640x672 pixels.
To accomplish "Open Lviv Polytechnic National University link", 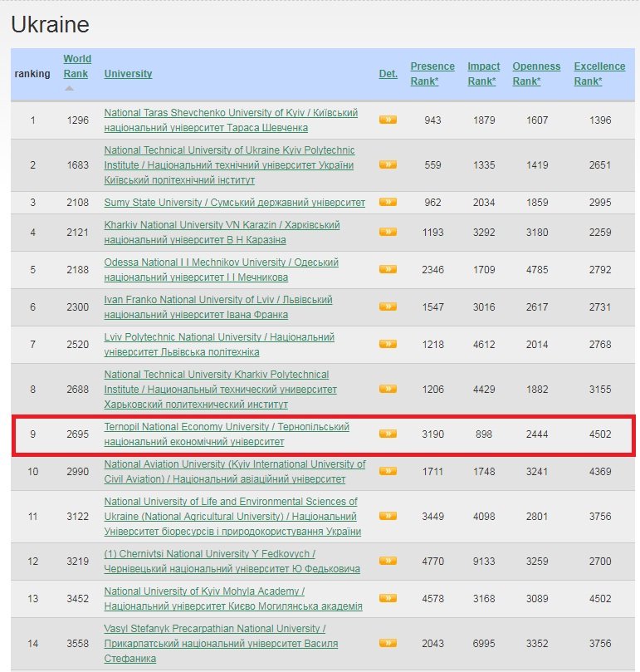I will pos(219,344).
